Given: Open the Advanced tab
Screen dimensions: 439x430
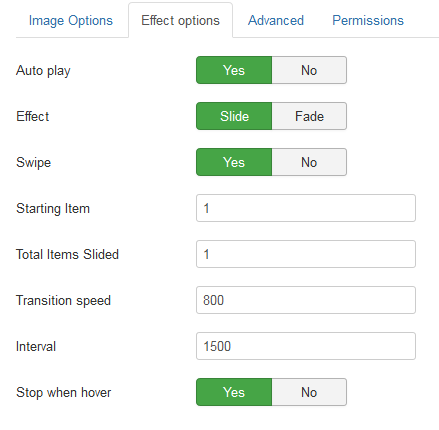Looking at the screenshot, I should point(276,21).
